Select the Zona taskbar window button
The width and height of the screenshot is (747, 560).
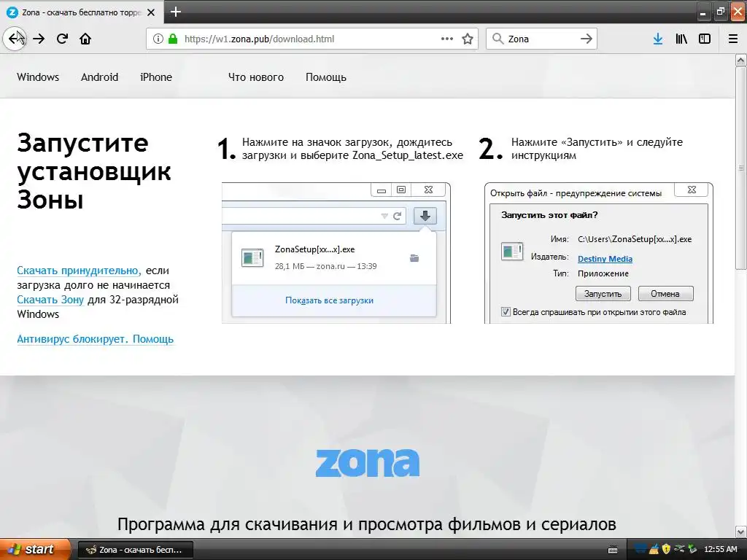[x=135, y=550]
